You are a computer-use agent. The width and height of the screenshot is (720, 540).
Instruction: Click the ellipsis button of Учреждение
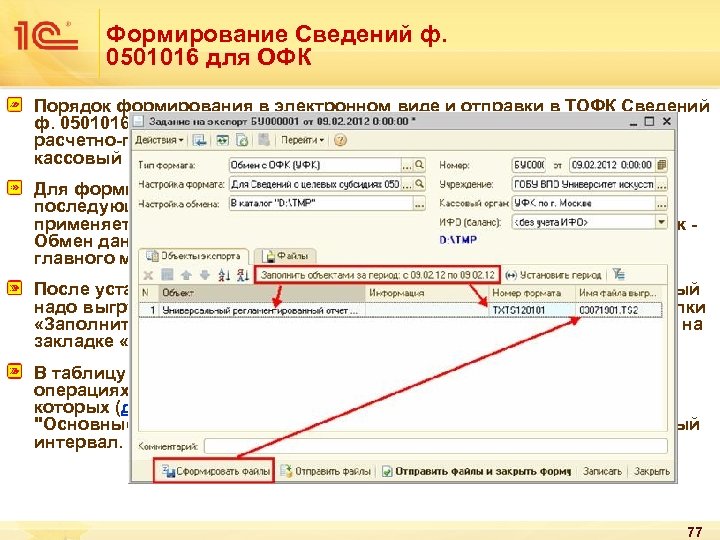click(x=662, y=185)
